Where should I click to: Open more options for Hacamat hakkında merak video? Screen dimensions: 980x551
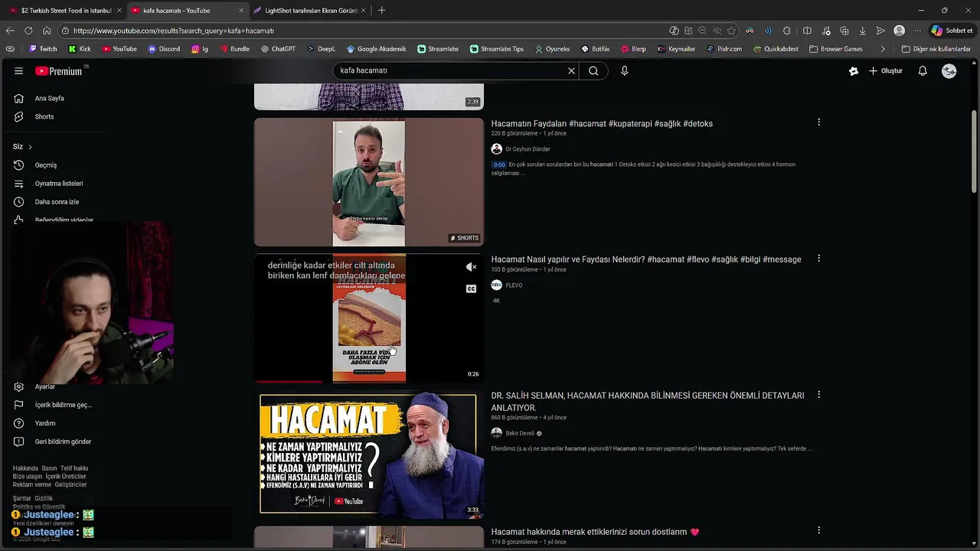tap(818, 530)
